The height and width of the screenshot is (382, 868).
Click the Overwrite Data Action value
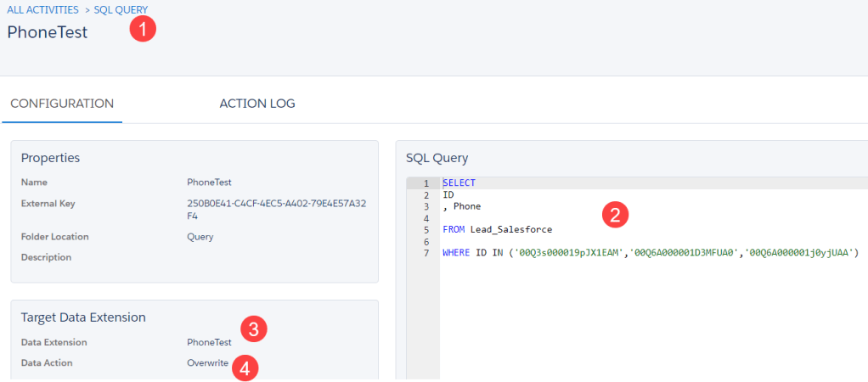point(207,362)
